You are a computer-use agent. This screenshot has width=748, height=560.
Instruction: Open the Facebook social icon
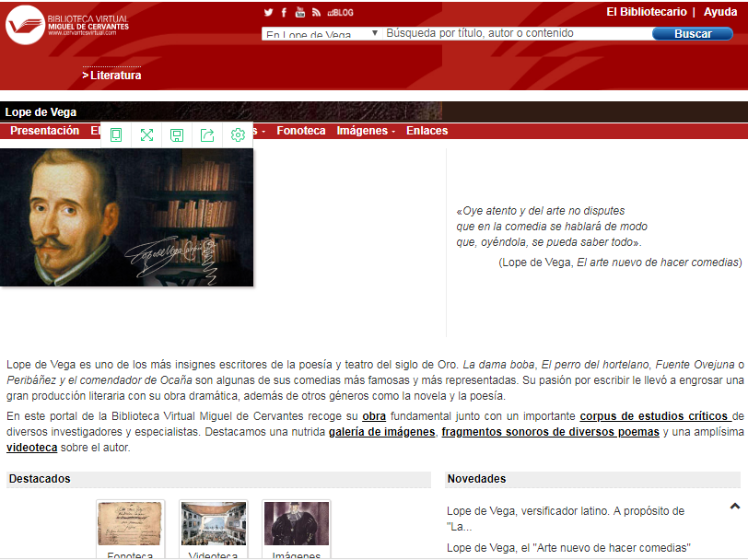pyautogui.click(x=284, y=12)
